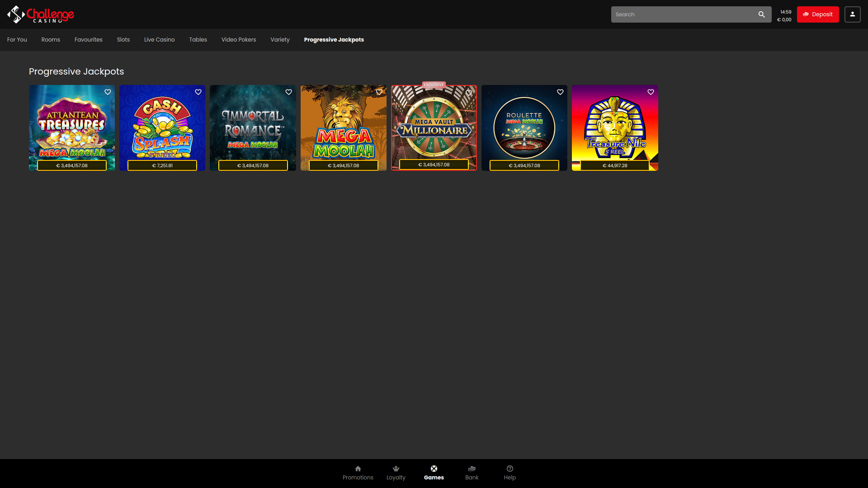
Task: Switch to the Variety category
Action: tap(280, 40)
